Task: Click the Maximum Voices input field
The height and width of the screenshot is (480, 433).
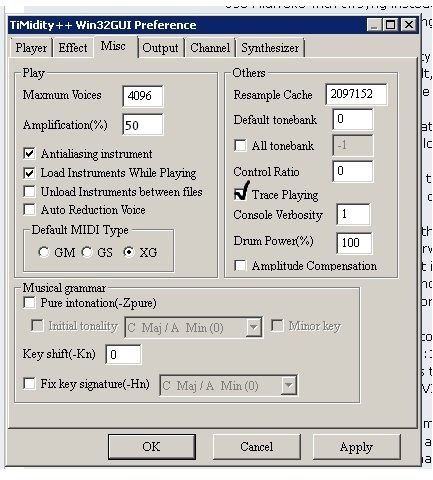Action: coord(143,96)
